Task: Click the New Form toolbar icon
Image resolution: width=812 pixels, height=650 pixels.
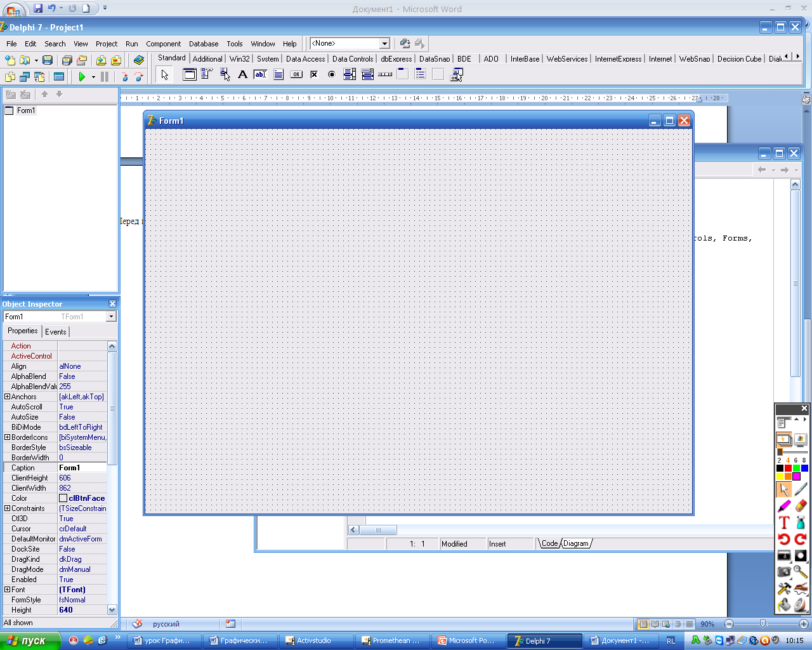Action: [x=59, y=77]
